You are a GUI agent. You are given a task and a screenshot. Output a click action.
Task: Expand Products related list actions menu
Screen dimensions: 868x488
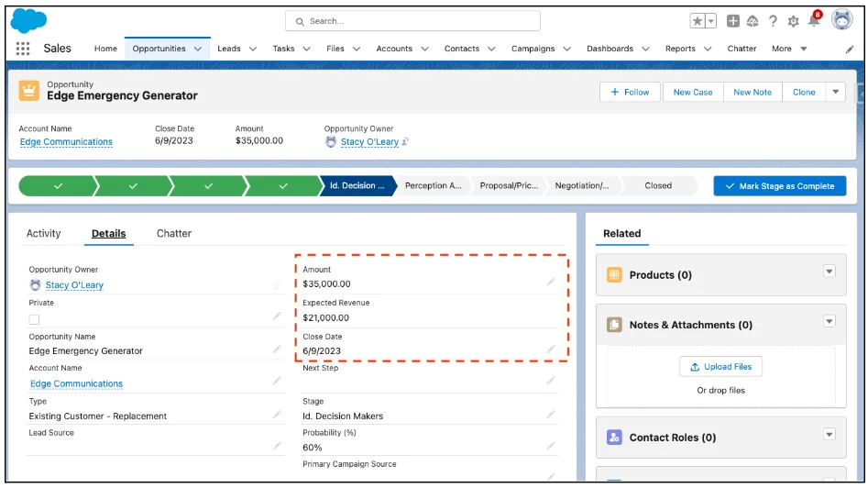coord(829,272)
